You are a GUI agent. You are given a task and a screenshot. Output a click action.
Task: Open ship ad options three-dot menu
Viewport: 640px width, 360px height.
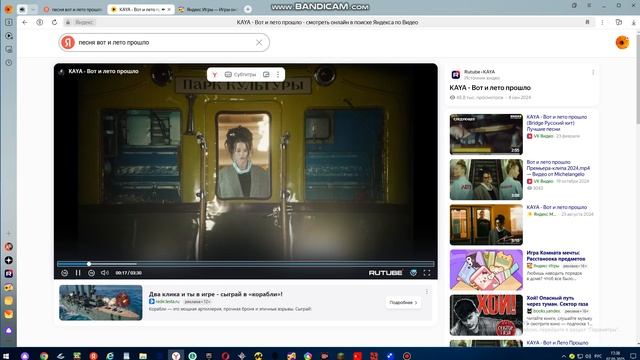click(427, 292)
